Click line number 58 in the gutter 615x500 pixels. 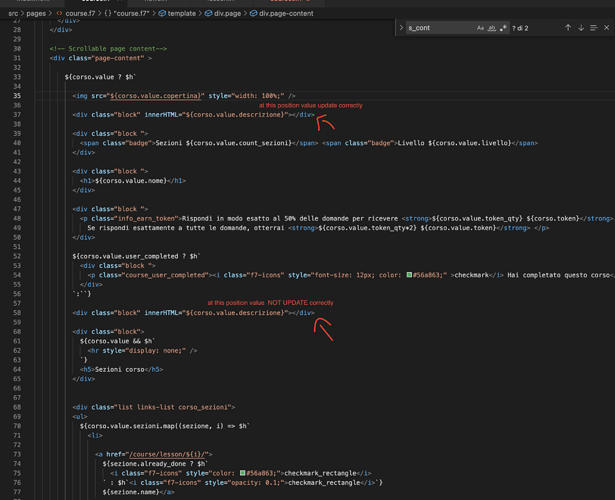pyautogui.click(x=17, y=313)
